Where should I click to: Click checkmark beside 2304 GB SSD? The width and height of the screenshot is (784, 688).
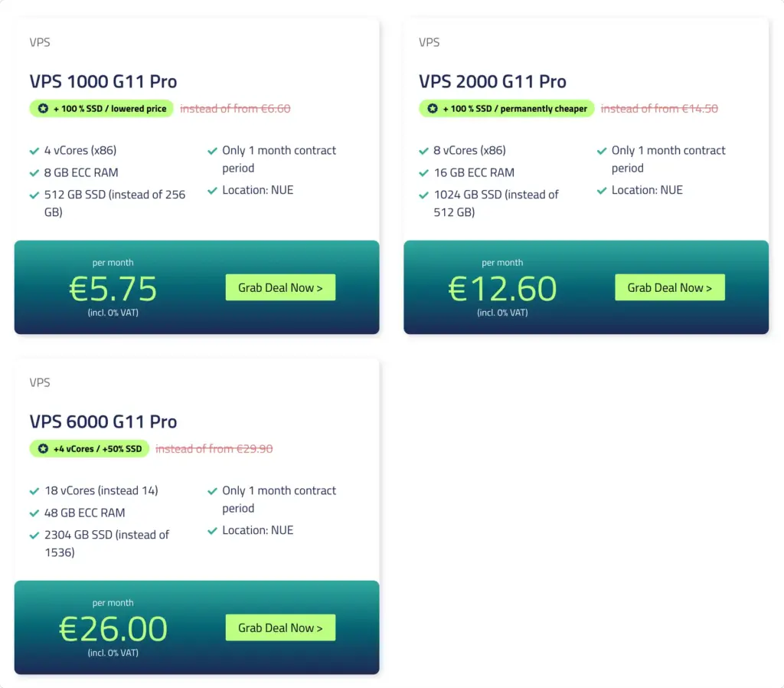[34, 535]
